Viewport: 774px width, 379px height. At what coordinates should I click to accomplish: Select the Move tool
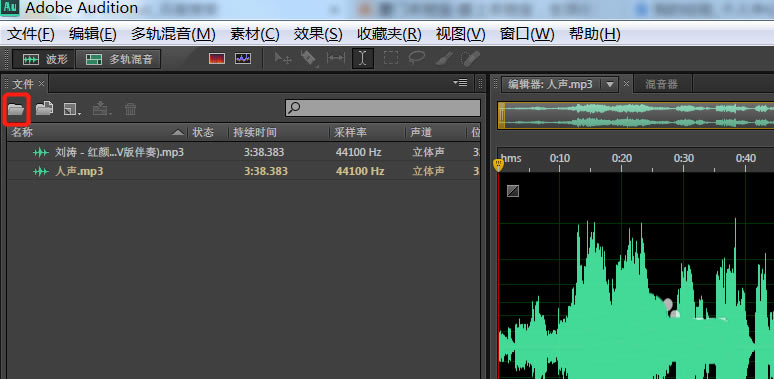click(283, 59)
